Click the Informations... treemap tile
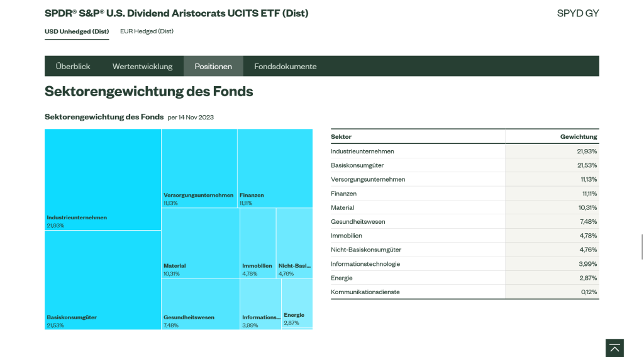The height and width of the screenshot is (357, 644). point(260,304)
